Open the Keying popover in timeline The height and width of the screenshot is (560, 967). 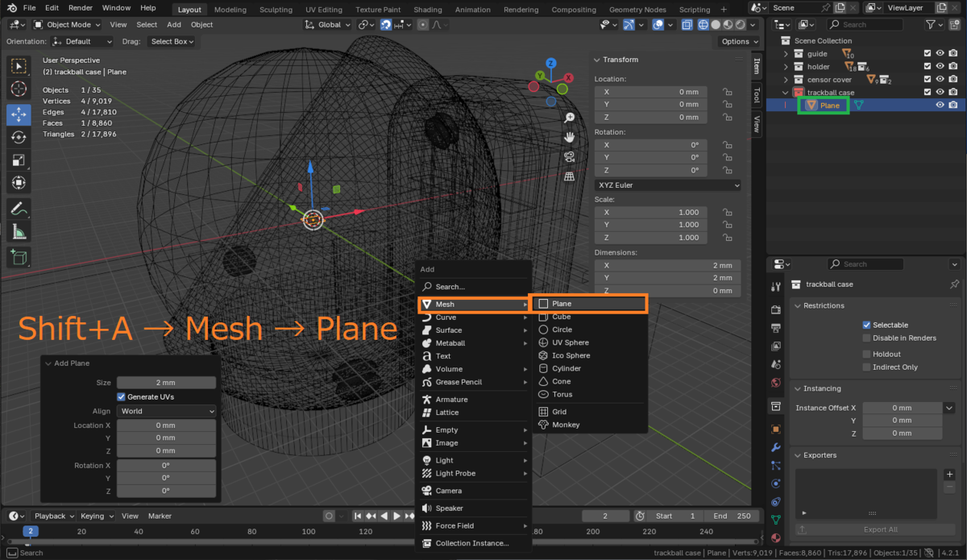click(x=96, y=516)
